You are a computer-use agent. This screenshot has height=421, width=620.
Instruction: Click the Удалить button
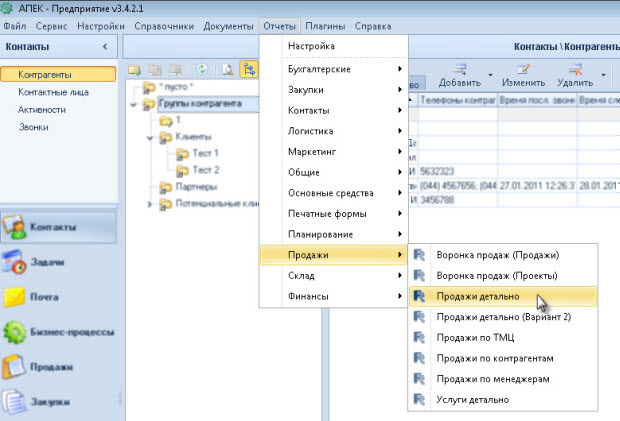(x=574, y=75)
